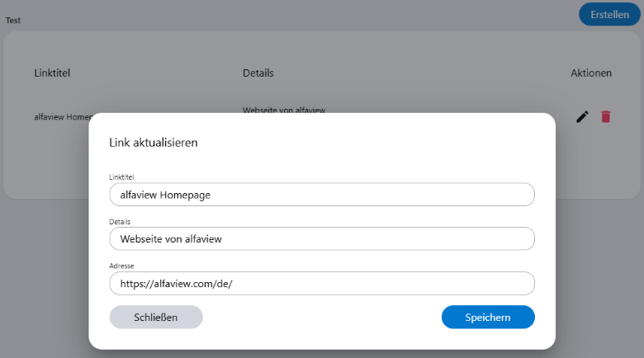Click the pencil edit icon in Aktionen

(582, 117)
